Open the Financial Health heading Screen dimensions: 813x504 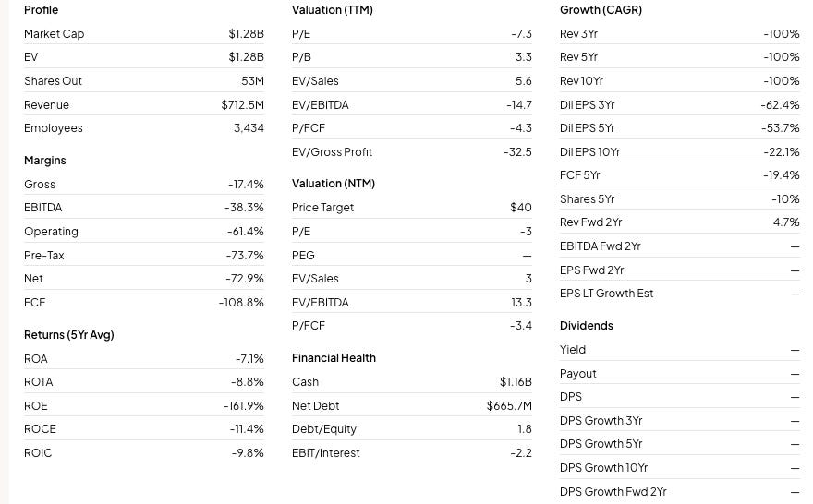[x=334, y=358]
